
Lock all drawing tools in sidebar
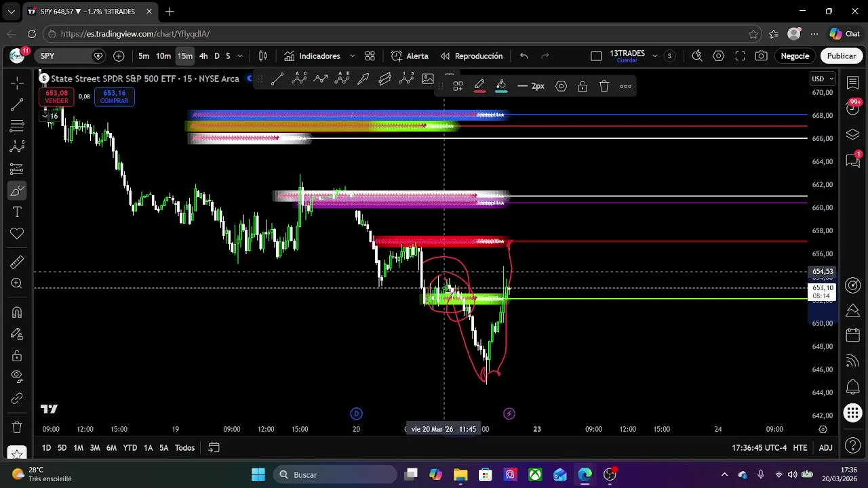click(17, 356)
